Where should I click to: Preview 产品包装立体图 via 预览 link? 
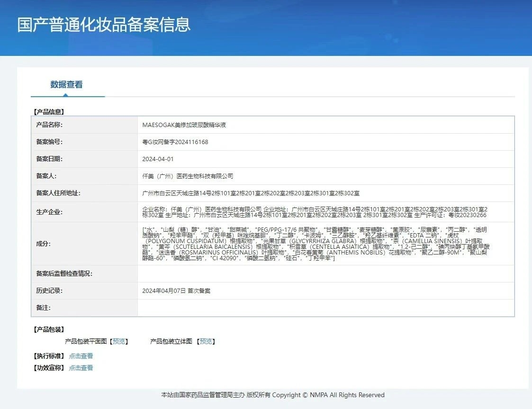tap(206, 341)
